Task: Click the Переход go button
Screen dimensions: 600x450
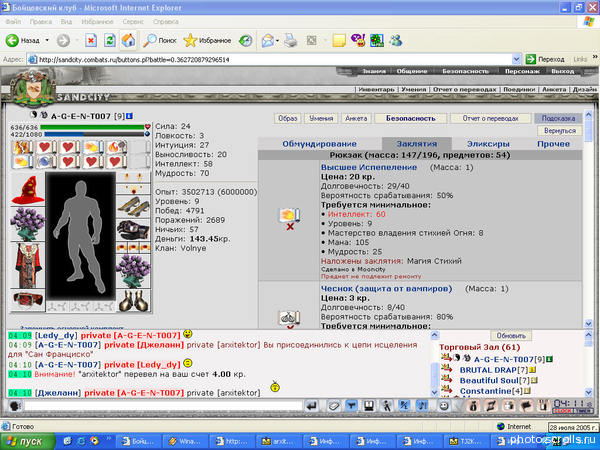Action: (545, 59)
